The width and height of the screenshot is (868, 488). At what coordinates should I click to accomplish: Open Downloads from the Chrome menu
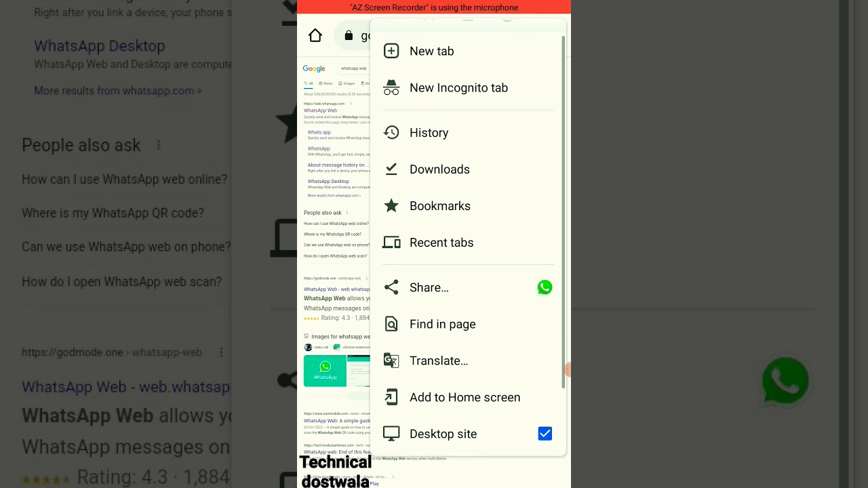coord(468,169)
